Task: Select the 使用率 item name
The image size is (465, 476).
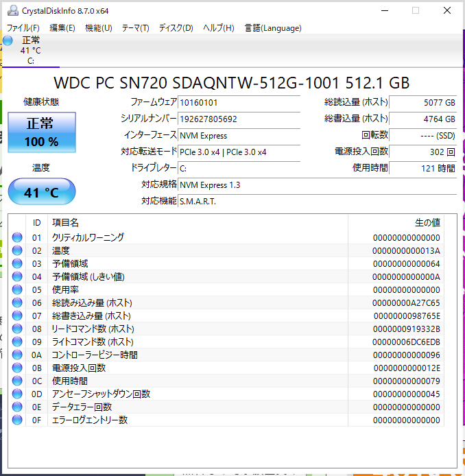Action: pos(65,289)
